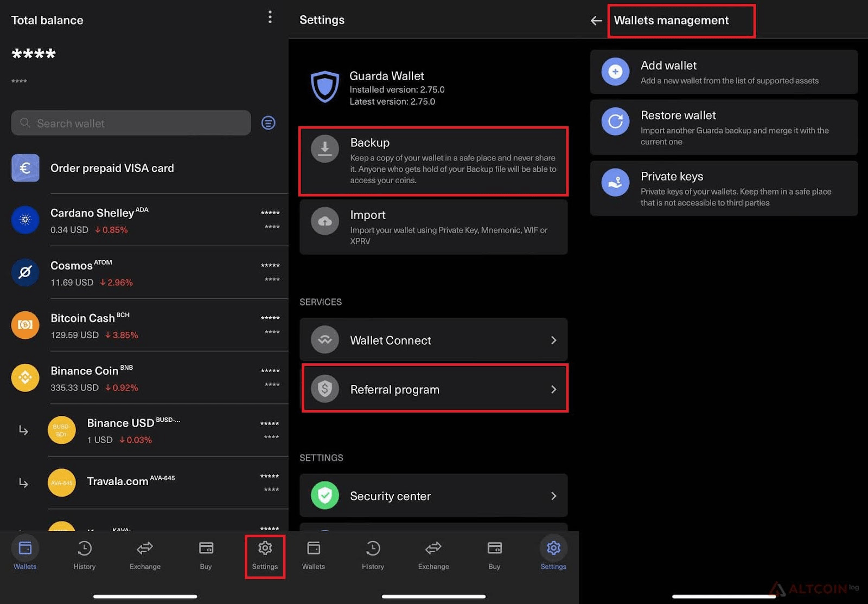
Task: Click the Backup download icon
Action: (325, 149)
